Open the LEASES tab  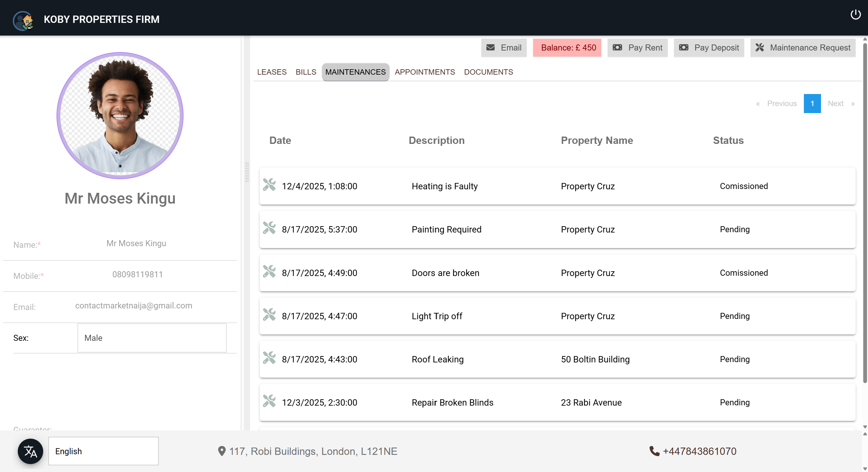click(x=271, y=72)
